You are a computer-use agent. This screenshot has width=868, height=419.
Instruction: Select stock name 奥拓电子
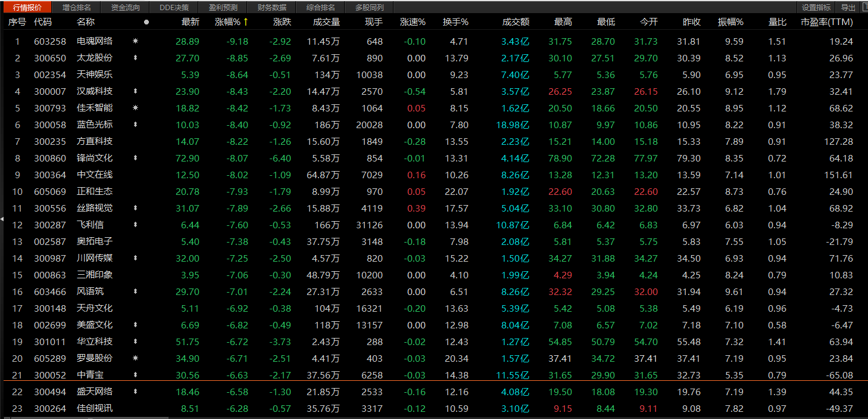[95, 242]
